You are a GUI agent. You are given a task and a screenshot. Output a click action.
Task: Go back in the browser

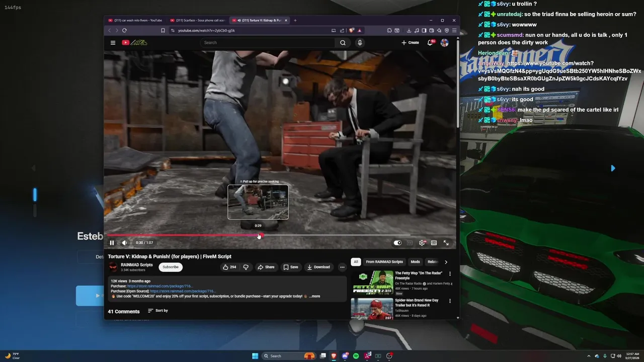(x=110, y=30)
